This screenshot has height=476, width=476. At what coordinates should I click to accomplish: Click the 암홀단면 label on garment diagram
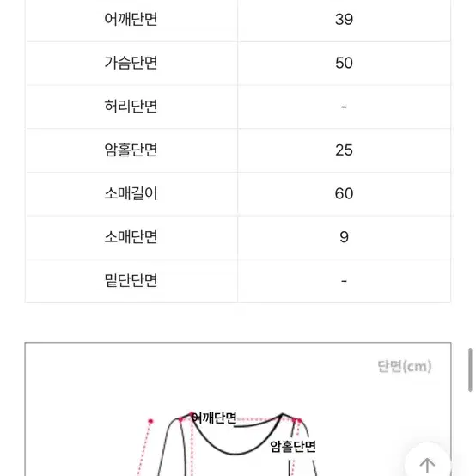[x=293, y=447]
